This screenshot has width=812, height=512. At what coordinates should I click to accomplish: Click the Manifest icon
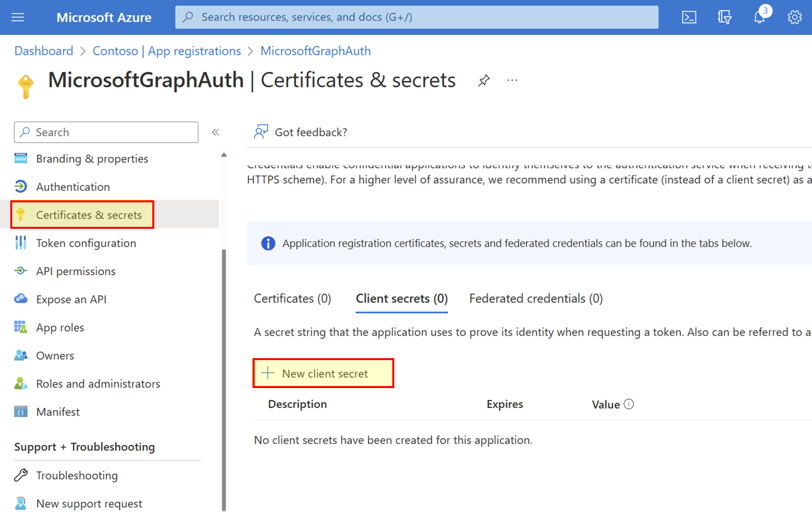pyautogui.click(x=21, y=412)
